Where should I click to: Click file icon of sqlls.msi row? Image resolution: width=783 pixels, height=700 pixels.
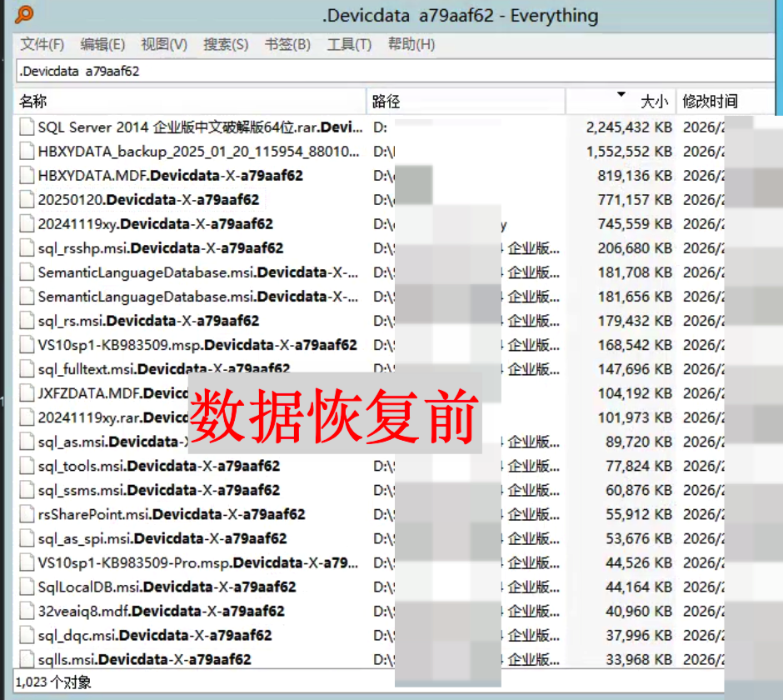[x=27, y=659]
